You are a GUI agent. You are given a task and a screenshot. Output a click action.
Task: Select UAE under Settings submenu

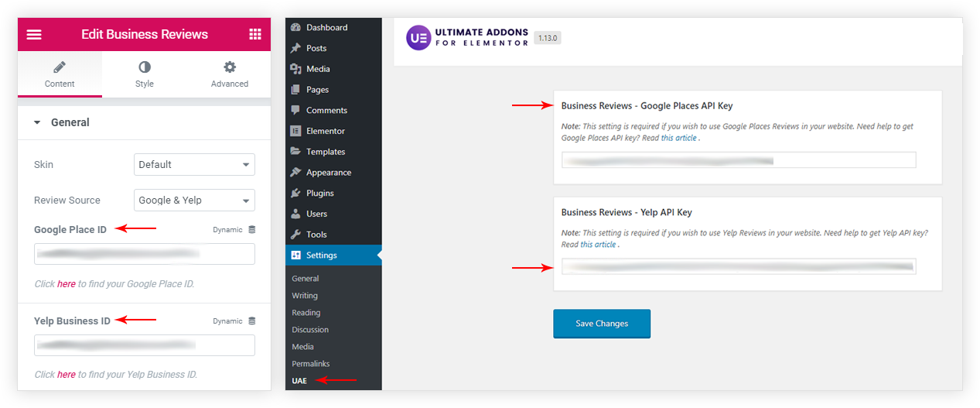click(x=299, y=381)
